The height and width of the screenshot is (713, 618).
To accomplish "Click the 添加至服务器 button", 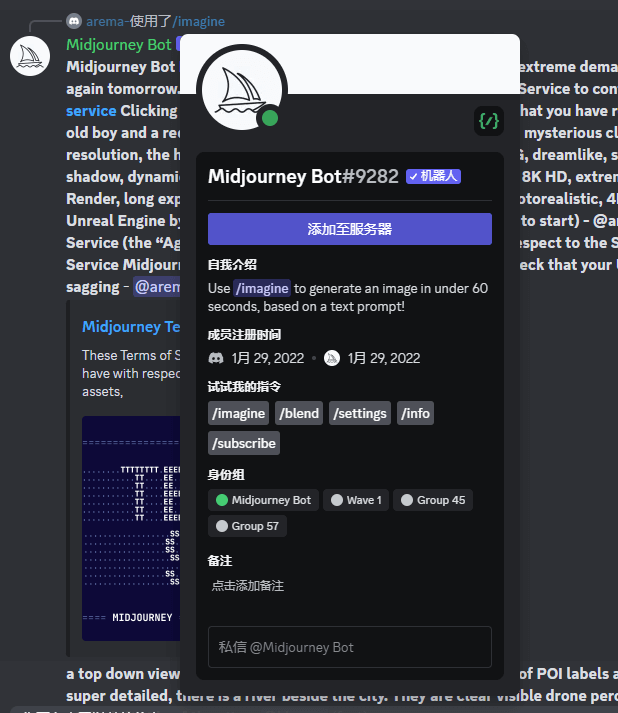I will [x=350, y=229].
